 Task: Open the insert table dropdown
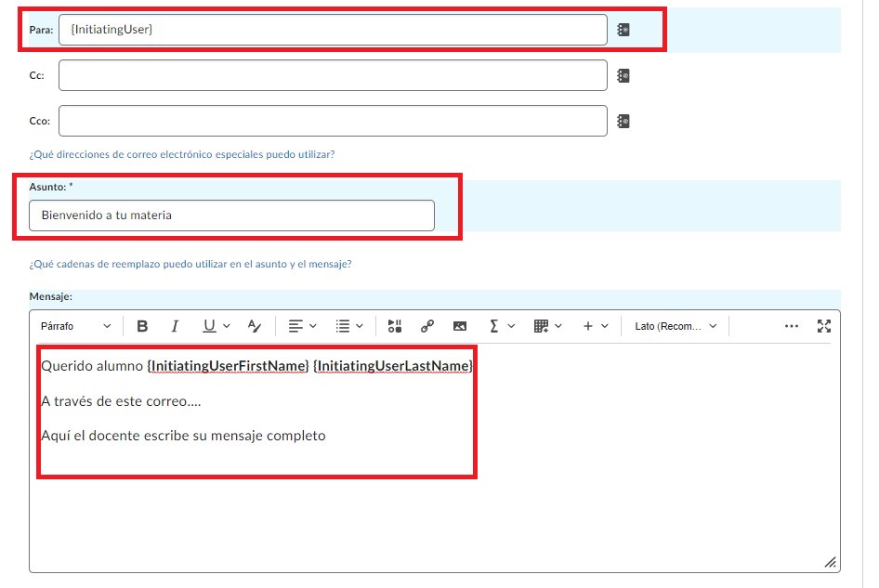pyautogui.click(x=547, y=326)
